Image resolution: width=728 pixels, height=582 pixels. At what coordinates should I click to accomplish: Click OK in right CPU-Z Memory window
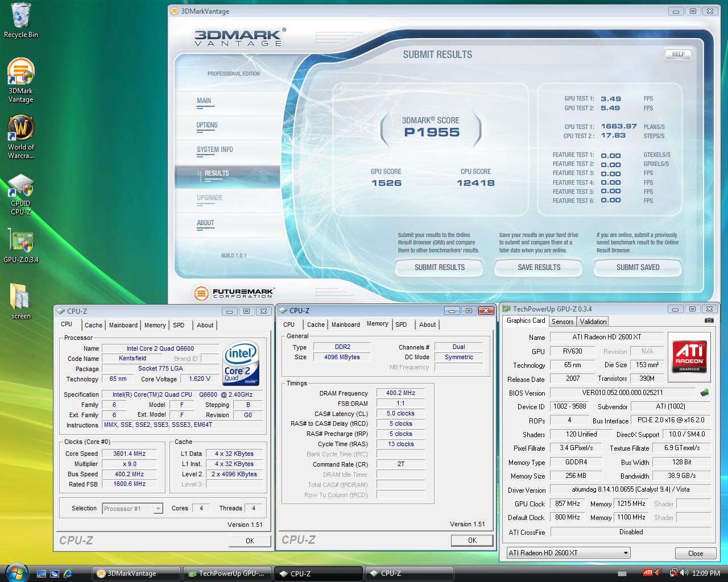(472, 540)
